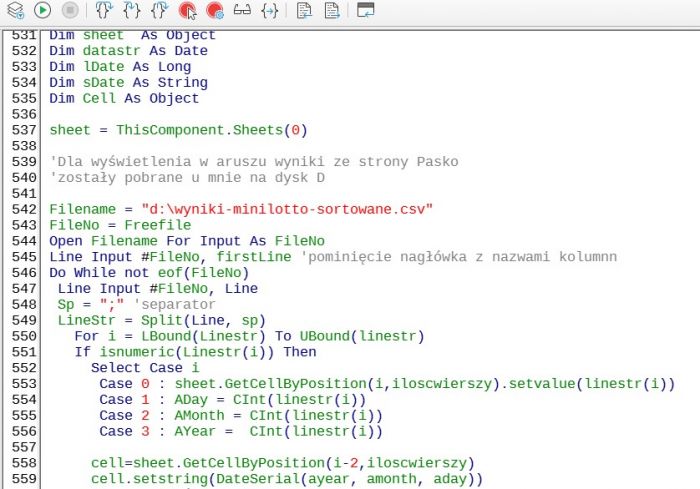Click the Step Out braces icon
The image size is (700, 489).
[x=159, y=10]
